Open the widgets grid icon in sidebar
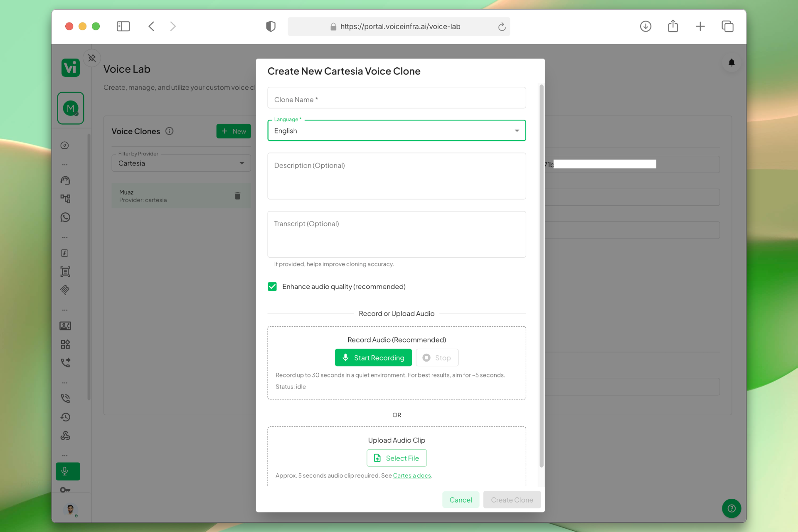The width and height of the screenshot is (798, 532). 65,344
